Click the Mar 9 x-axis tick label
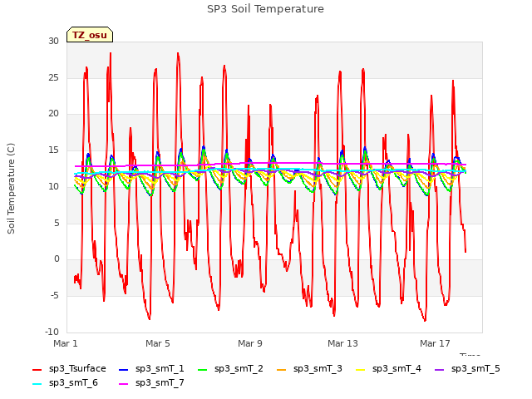 250,343
